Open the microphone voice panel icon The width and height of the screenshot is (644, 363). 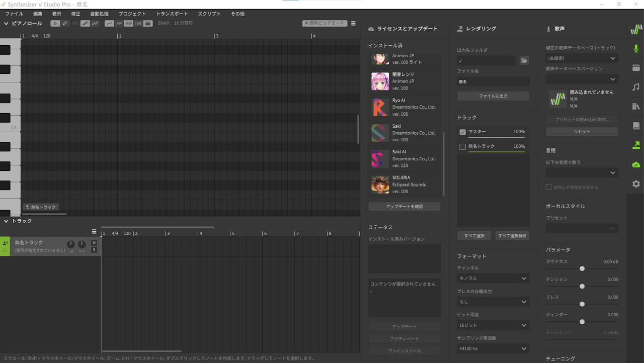636,49
